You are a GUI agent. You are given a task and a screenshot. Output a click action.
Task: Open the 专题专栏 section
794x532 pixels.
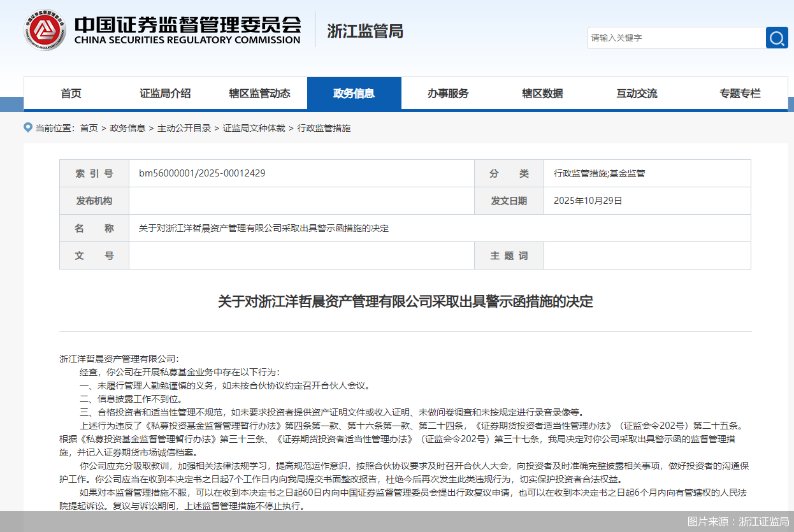pyautogui.click(x=739, y=93)
